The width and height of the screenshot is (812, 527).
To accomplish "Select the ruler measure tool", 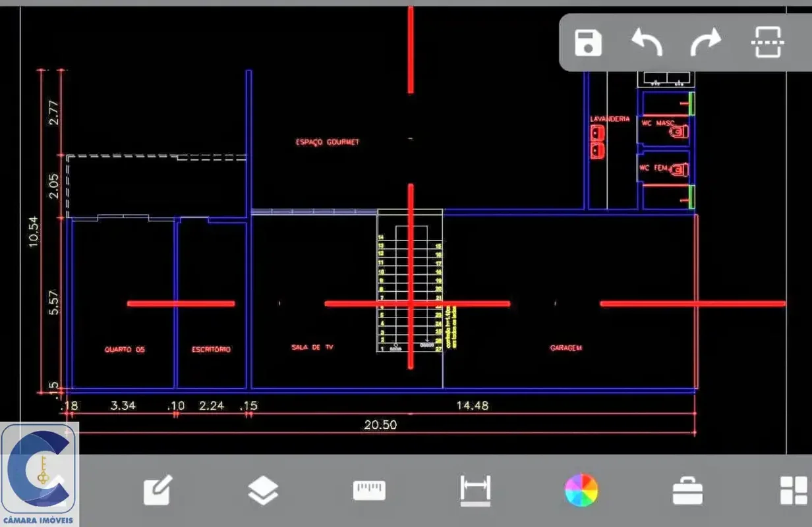I will (369, 491).
